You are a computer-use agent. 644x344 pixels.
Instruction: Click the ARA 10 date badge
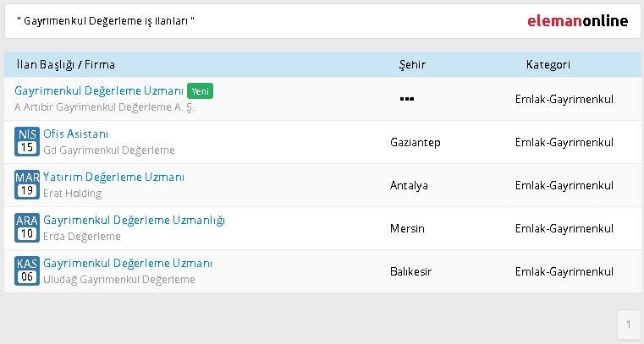point(27,227)
